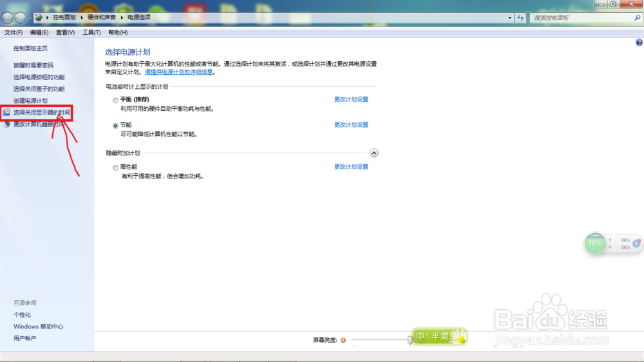
Task: Click the screen brightness slider track
Action: pos(381,340)
